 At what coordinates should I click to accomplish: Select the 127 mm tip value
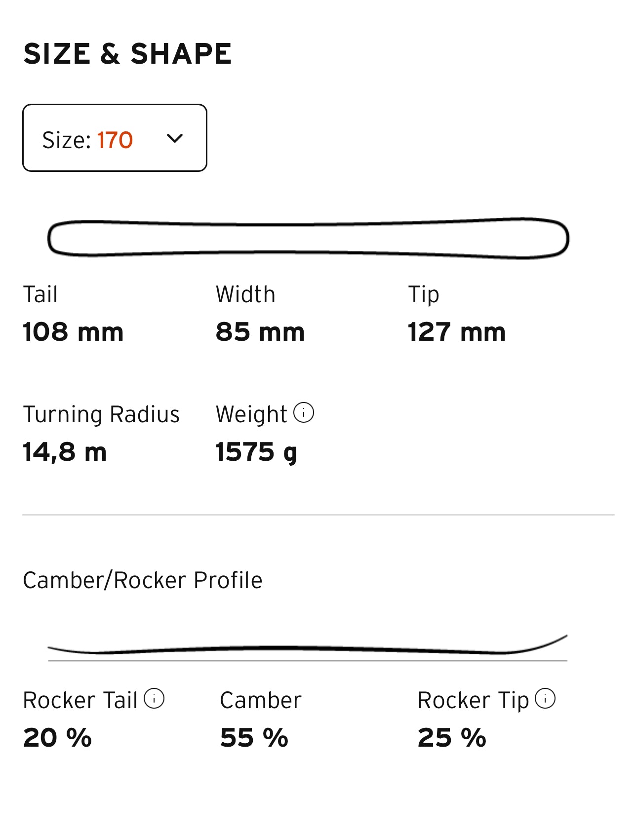(456, 332)
